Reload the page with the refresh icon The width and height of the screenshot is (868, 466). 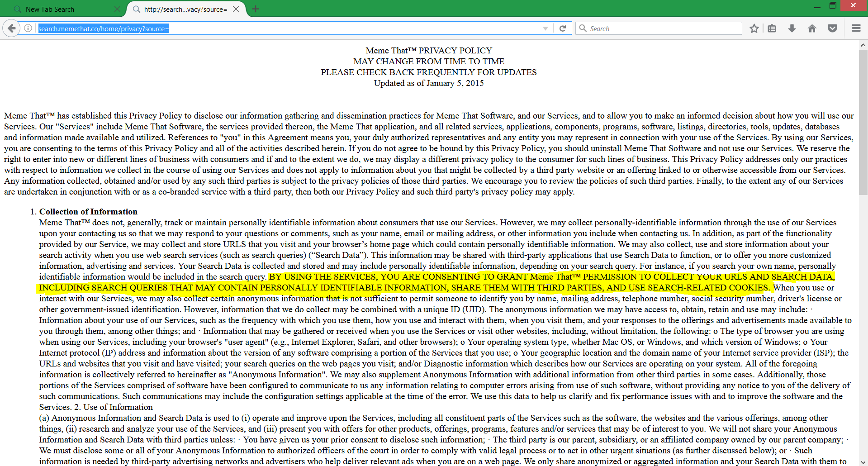point(563,29)
